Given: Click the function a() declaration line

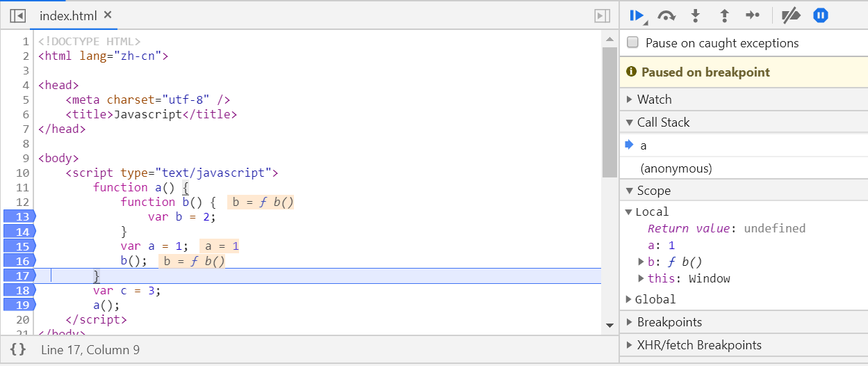Looking at the screenshot, I should (141, 187).
